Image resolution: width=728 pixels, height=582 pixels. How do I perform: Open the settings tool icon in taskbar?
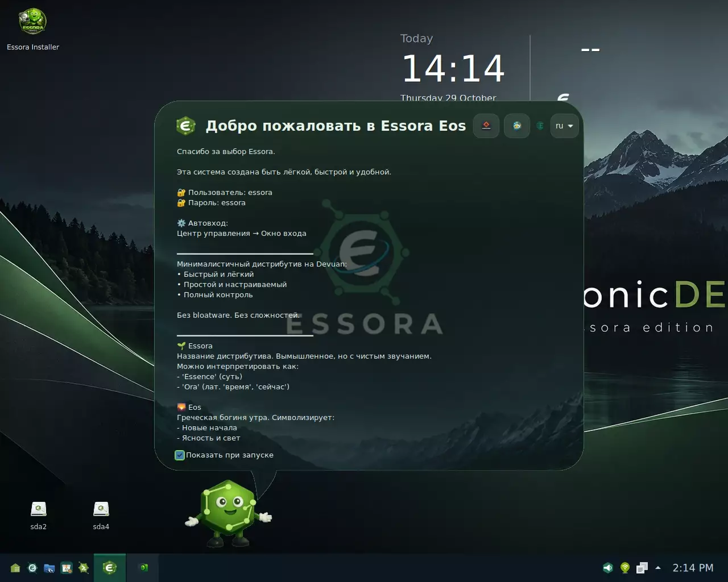[67, 567]
